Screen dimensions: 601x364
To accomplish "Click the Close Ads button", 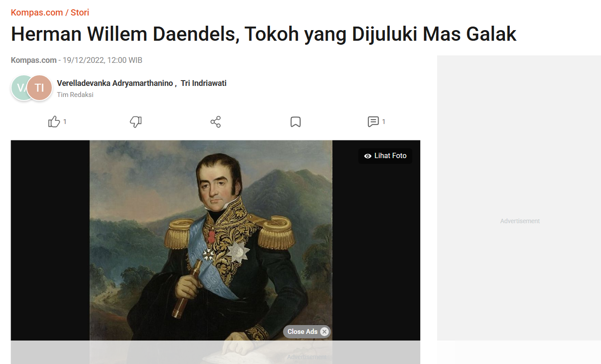I will [307, 332].
